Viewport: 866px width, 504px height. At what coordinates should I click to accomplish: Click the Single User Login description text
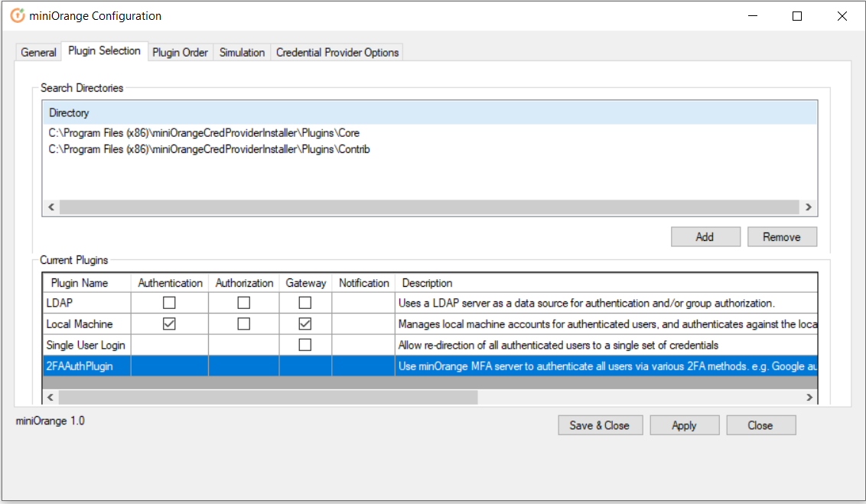click(x=558, y=345)
